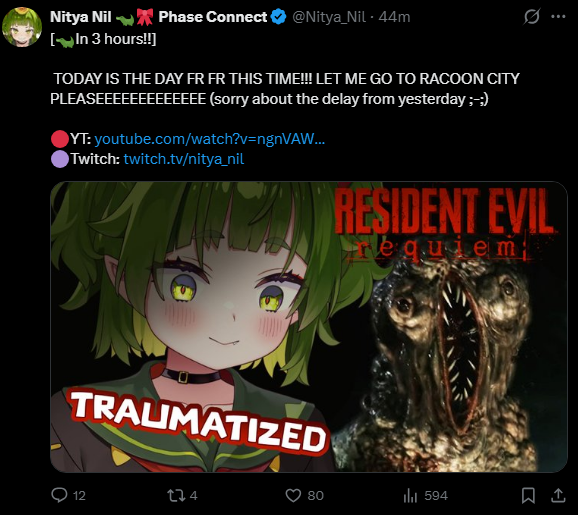This screenshot has width=578, height=515.
Task: Click the 80 likes count
Action: tap(316, 495)
